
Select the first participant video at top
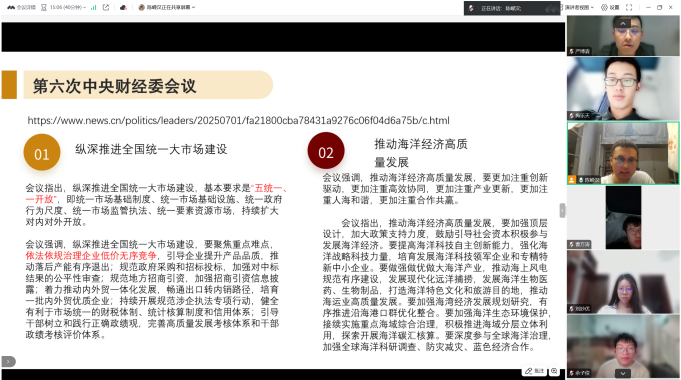coord(623,36)
